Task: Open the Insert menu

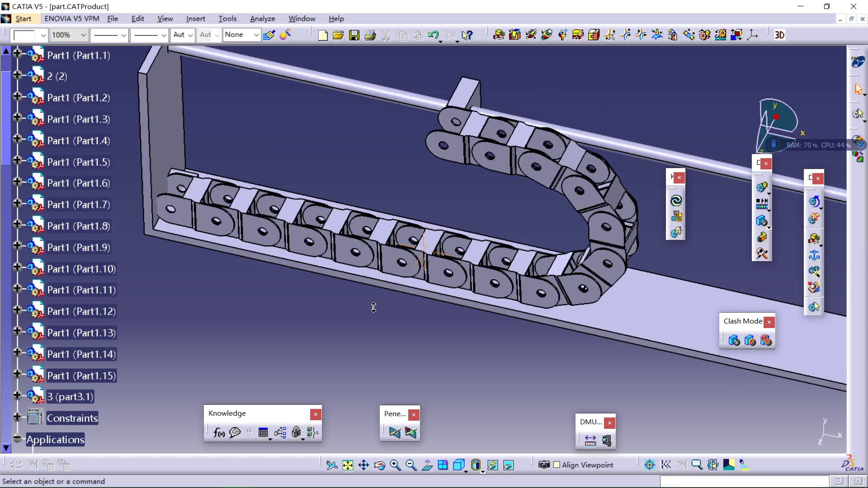Action: 195,19
